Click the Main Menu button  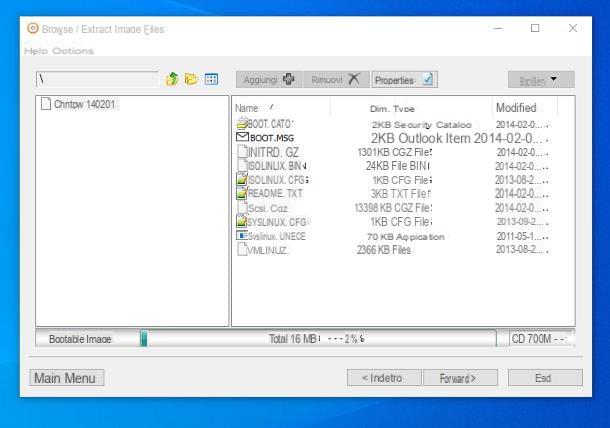point(67,378)
